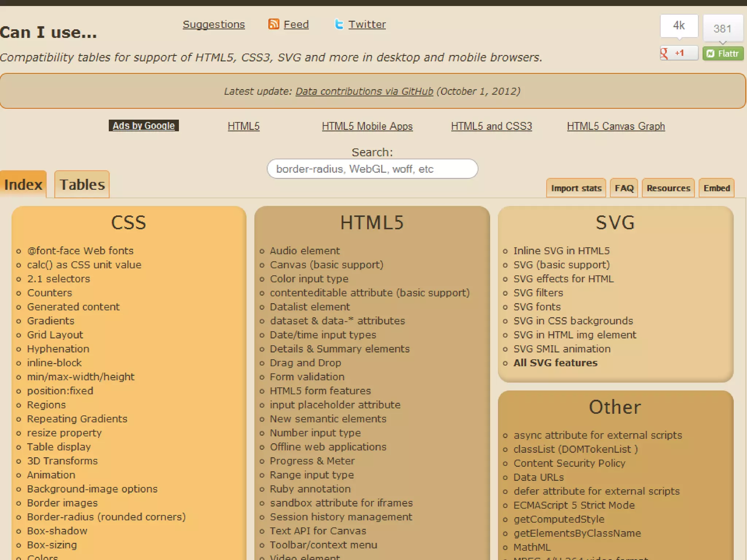Open the Content Security Policy entry

pos(569,463)
